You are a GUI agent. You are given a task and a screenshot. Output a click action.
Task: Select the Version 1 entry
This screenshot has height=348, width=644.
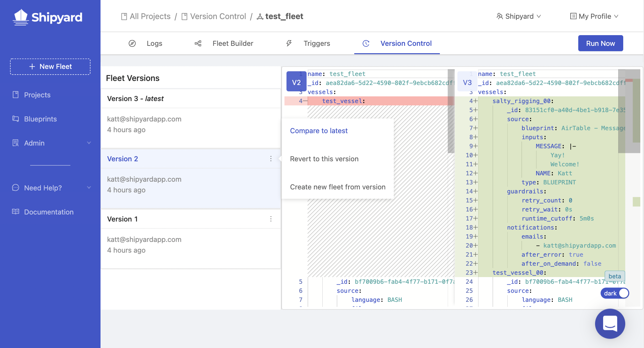coord(191,239)
